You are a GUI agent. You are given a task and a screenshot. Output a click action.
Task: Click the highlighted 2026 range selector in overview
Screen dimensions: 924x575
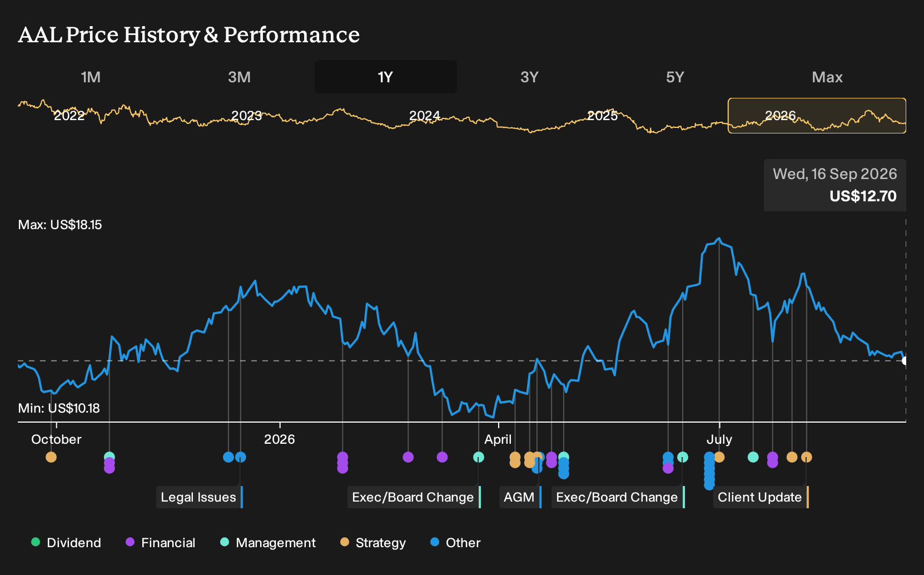pos(817,116)
